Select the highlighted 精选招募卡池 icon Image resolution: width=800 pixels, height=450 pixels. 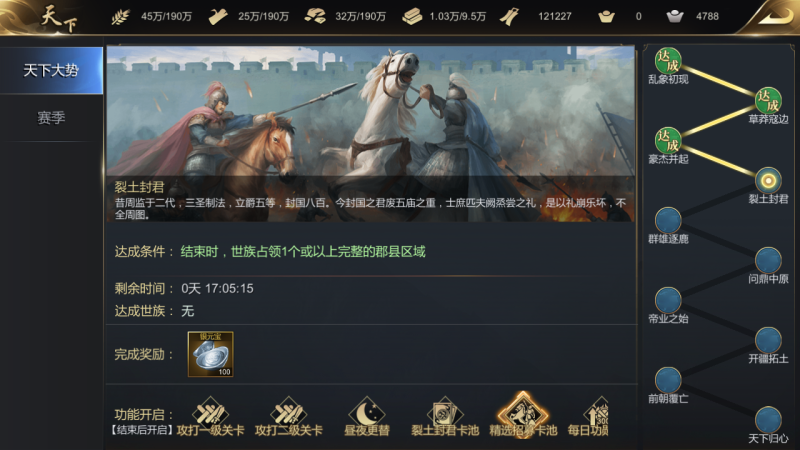point(523,413)
